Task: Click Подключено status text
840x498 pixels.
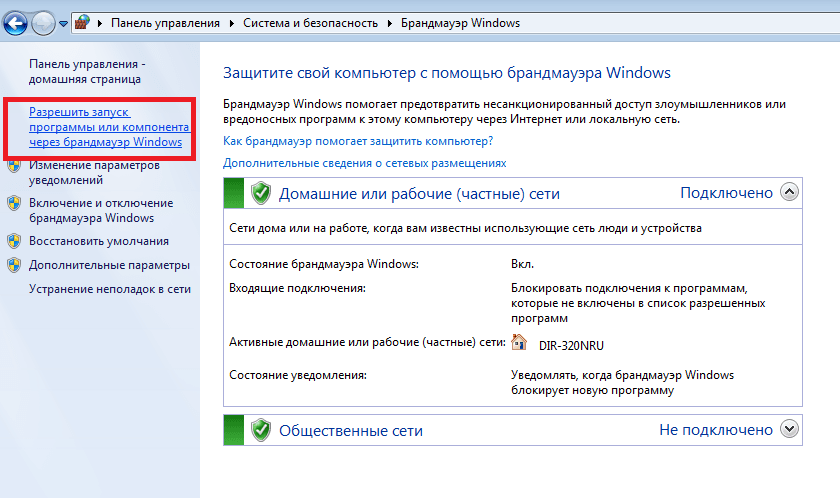Action: pyautogui.click(x=726, y=193)
